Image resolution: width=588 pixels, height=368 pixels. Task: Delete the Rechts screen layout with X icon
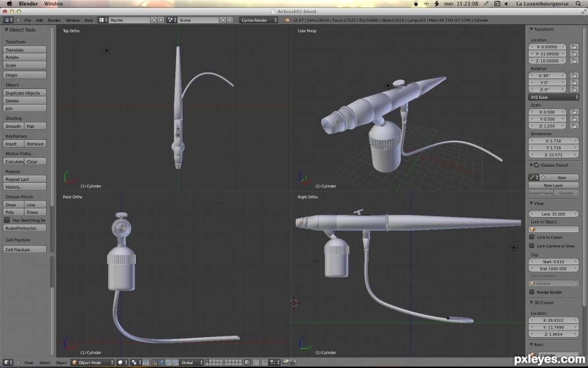[161, 20]
